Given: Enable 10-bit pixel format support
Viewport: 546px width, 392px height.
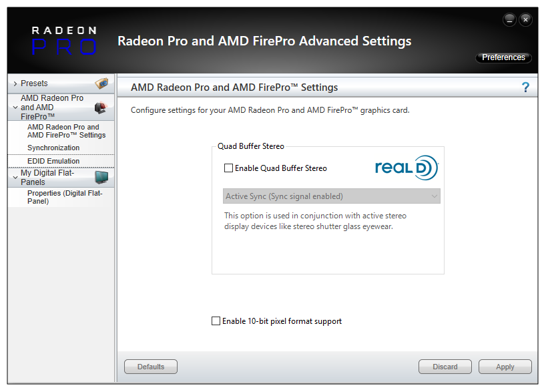Looking at the screenshot, I should pyautogui.click(x=216, y=321).
